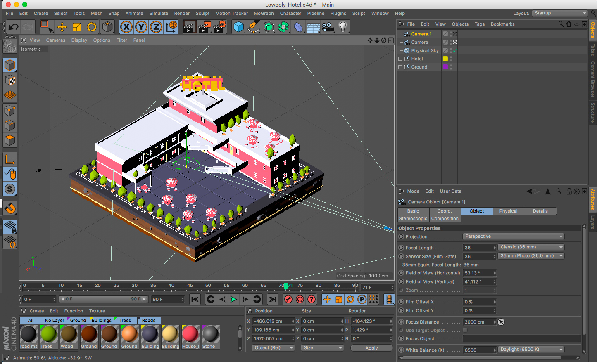Select the red House material swatch
The width and height of the screenshot is (597, 364).
(x=190, y=335)
